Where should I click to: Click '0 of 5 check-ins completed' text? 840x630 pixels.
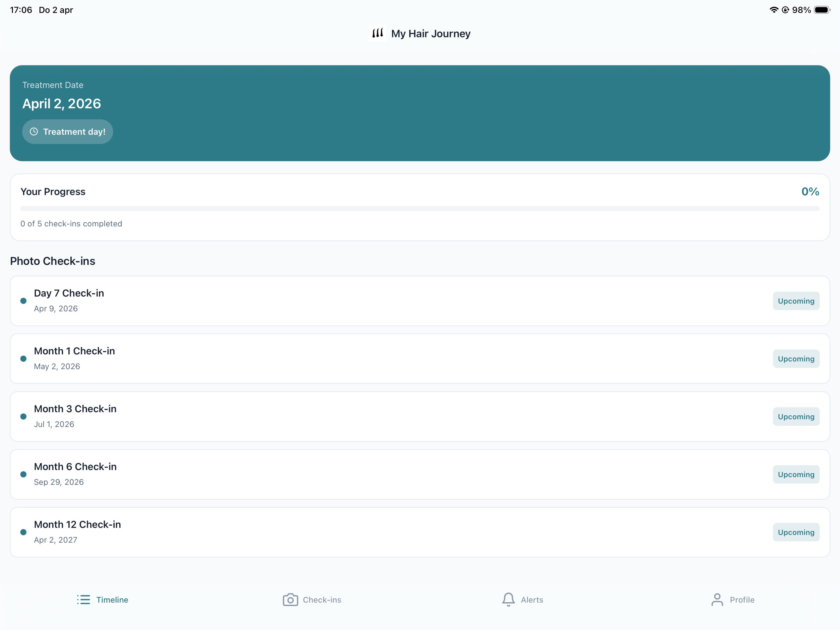(x=71, y=224)
